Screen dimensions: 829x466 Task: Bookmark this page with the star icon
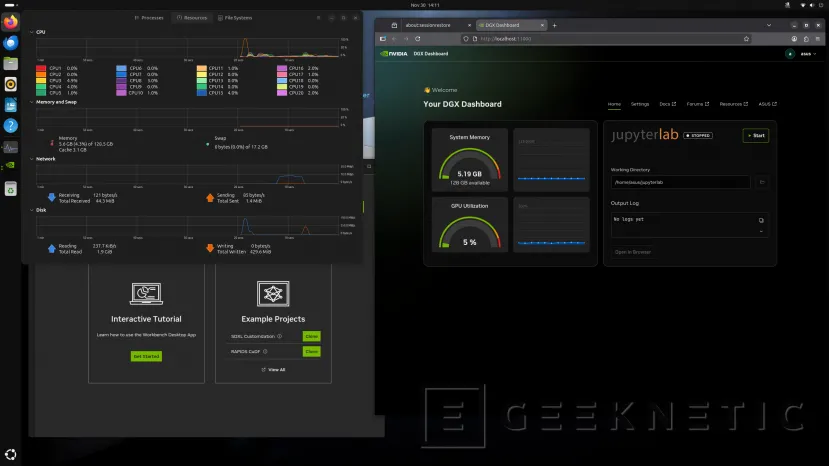(x=747, y=39)
